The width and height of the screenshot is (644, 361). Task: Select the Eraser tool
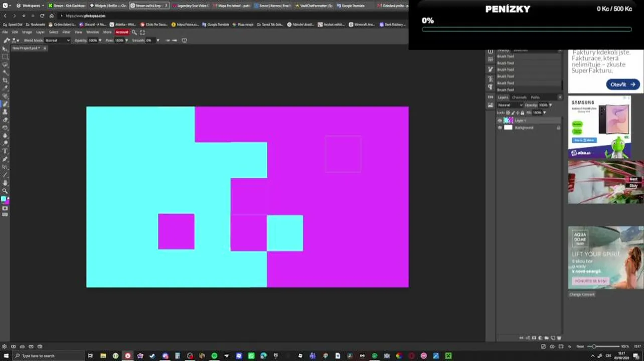5,120
